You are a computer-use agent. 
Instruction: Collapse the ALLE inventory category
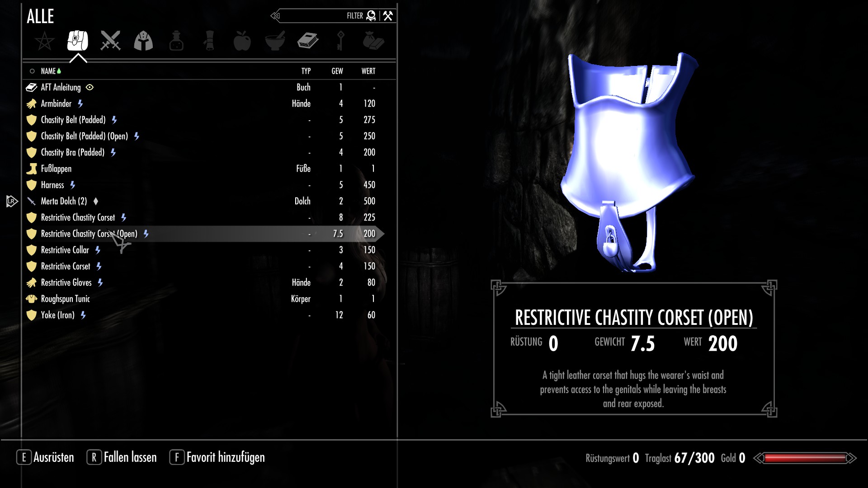77,58
